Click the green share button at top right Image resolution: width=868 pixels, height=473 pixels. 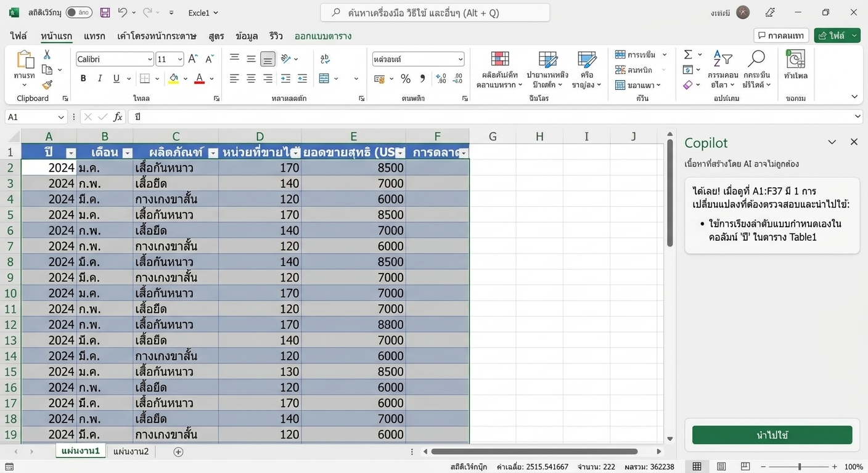(x=837, y=36)
